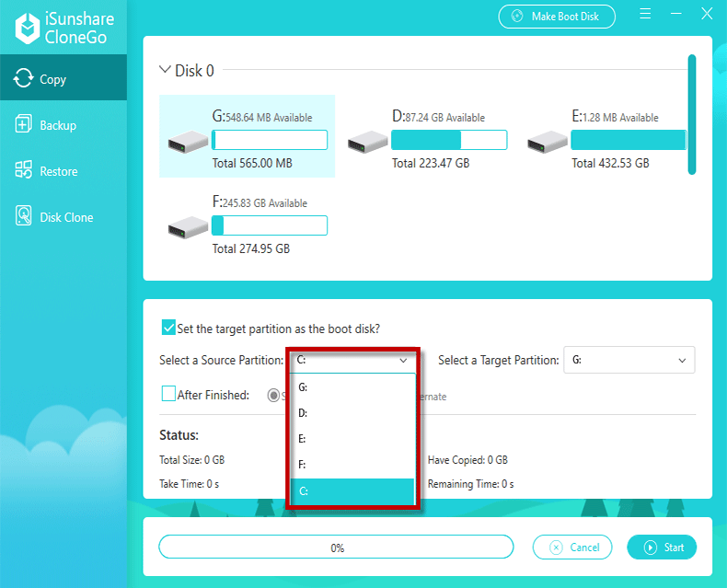This screenshot has width=727, height=588.
Task: Click the E: drive usage bar
Action: click(x=629, y=140)
